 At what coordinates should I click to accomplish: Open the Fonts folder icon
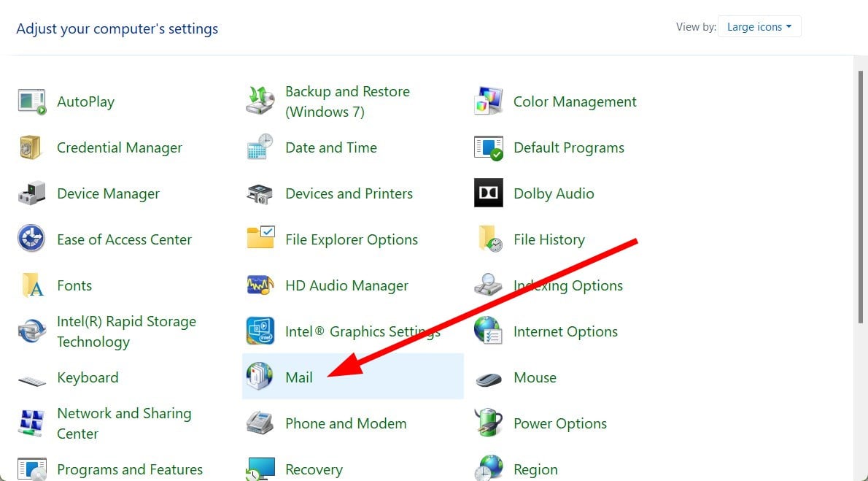point(33,285)
